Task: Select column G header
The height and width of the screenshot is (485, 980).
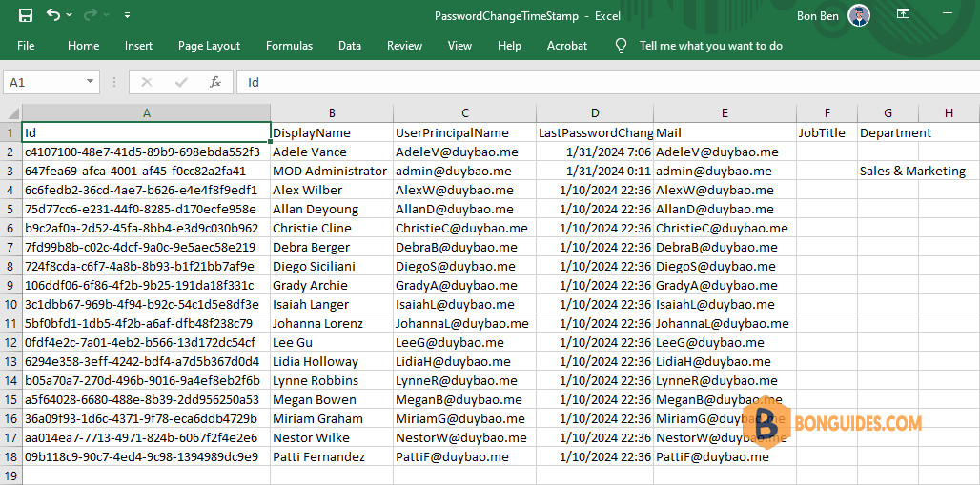Action: click(x=888, y=113)
